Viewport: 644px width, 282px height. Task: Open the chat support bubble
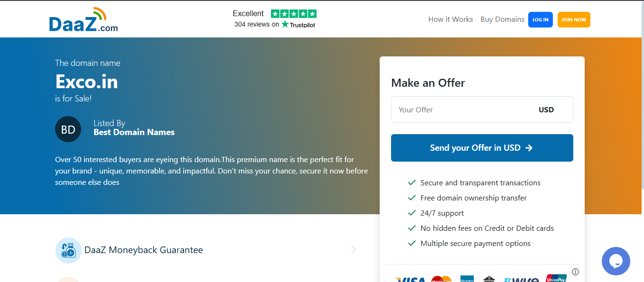tap(616, 261)
